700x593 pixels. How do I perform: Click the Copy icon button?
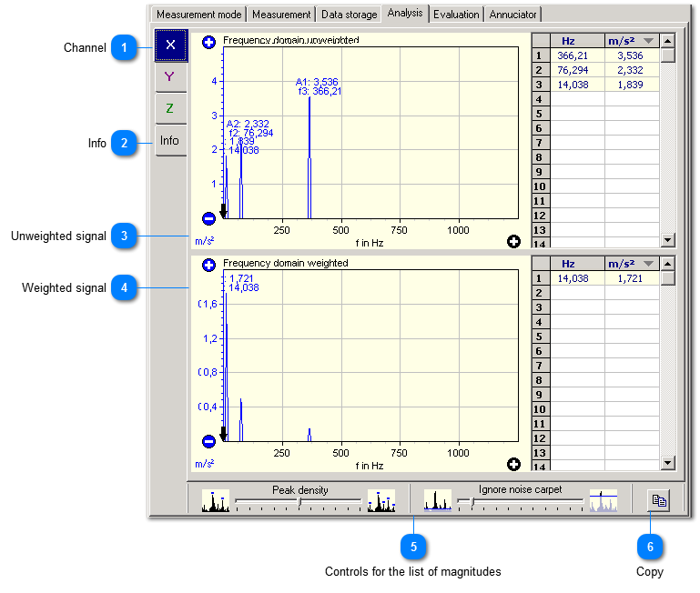(x=658, y=500)
